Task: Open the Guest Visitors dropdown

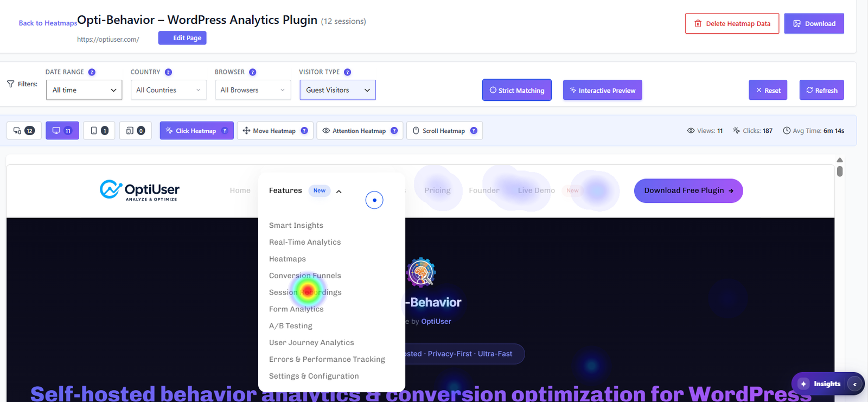Action: pyautogui.click(x=337, y=90)
